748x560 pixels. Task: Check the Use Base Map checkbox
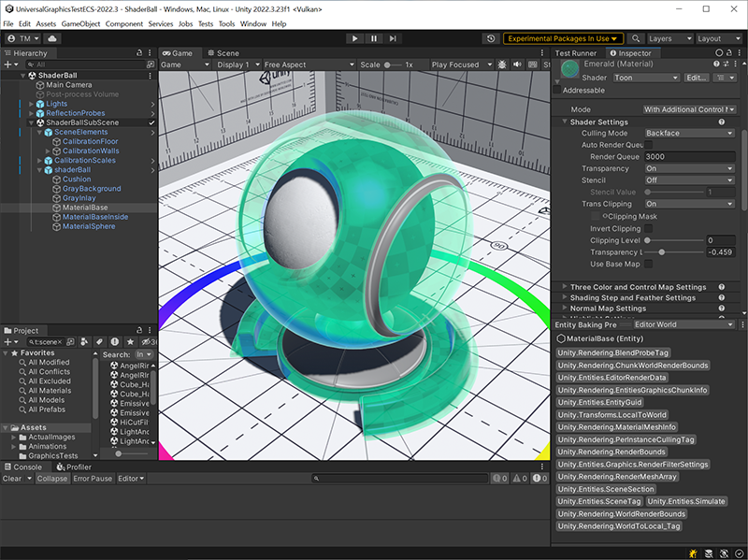[649, 265]
